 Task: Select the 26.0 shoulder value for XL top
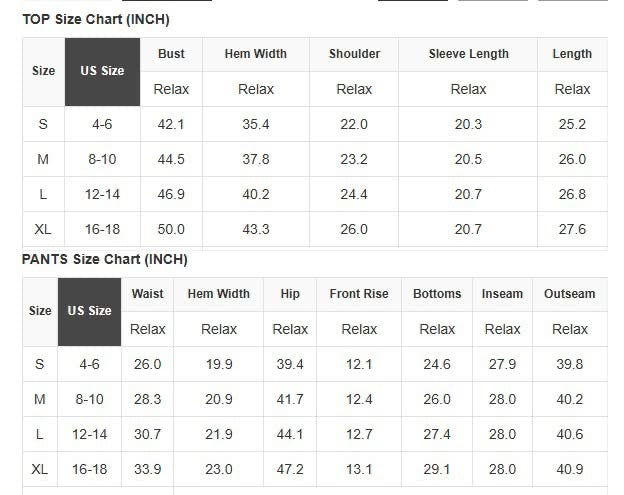tap(354, 230)
